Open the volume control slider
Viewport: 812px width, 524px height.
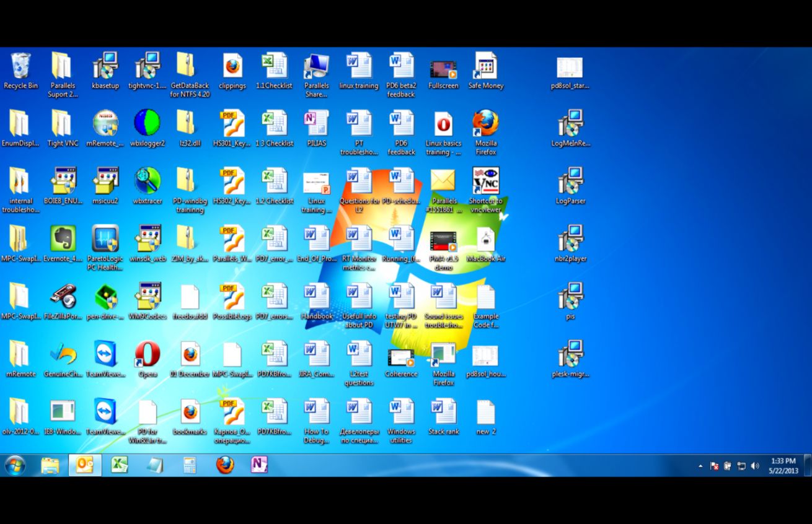point(755,465)
